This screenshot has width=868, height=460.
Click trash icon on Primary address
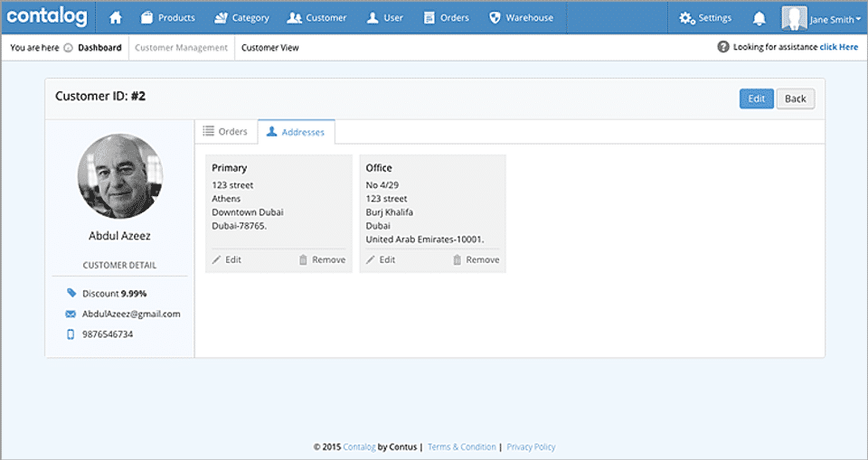tap(303, 259)
